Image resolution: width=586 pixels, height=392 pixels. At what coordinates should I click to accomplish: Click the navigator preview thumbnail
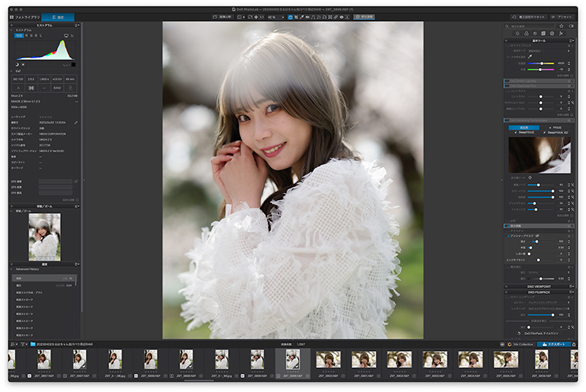pos(45,237)
